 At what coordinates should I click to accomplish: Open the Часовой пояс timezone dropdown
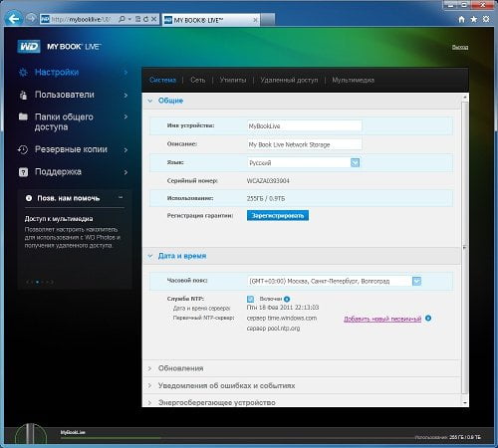tap(416, 281)
